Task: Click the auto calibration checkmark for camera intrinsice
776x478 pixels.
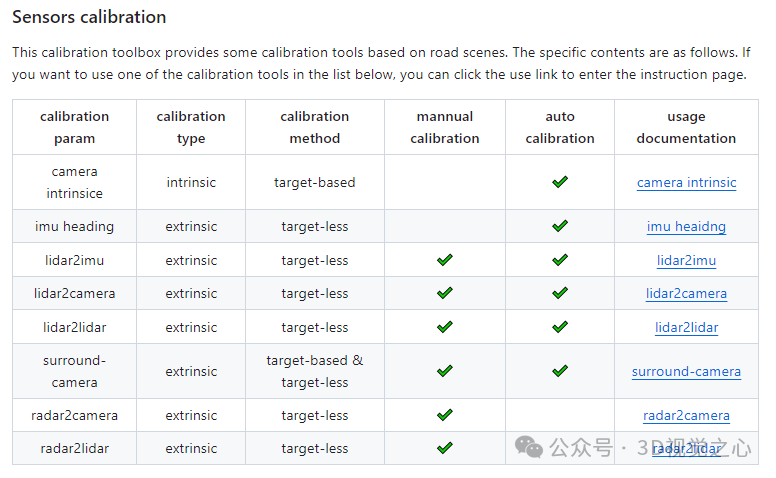Action: click(x=560, y=182)
